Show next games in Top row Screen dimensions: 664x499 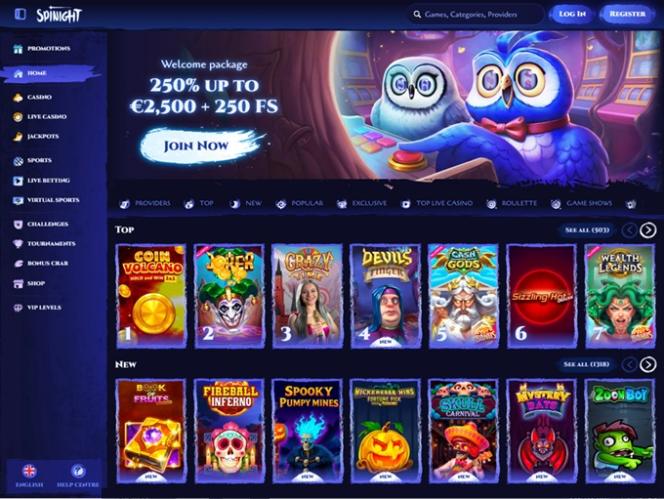pos(648,230)
